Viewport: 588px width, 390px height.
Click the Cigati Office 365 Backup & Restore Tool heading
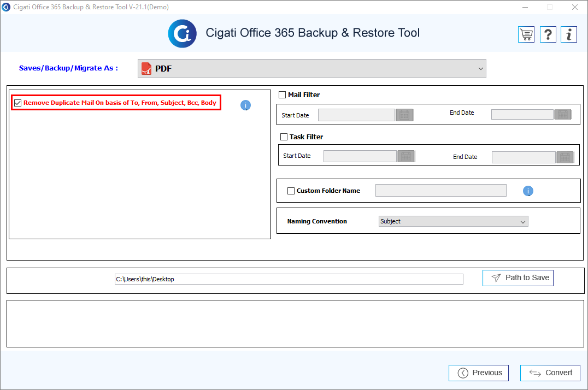click(313, 33)
